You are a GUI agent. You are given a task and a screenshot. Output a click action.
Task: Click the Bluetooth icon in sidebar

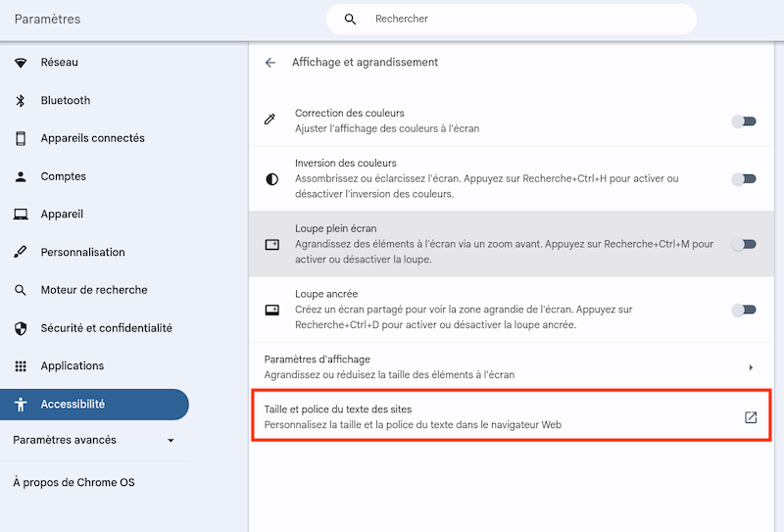click(x=21, y=101)
